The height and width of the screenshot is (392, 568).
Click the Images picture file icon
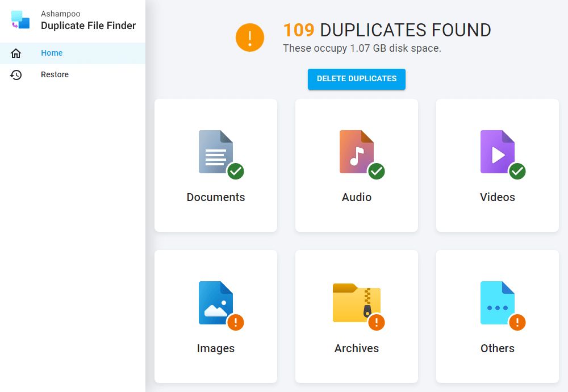[215, 303]
